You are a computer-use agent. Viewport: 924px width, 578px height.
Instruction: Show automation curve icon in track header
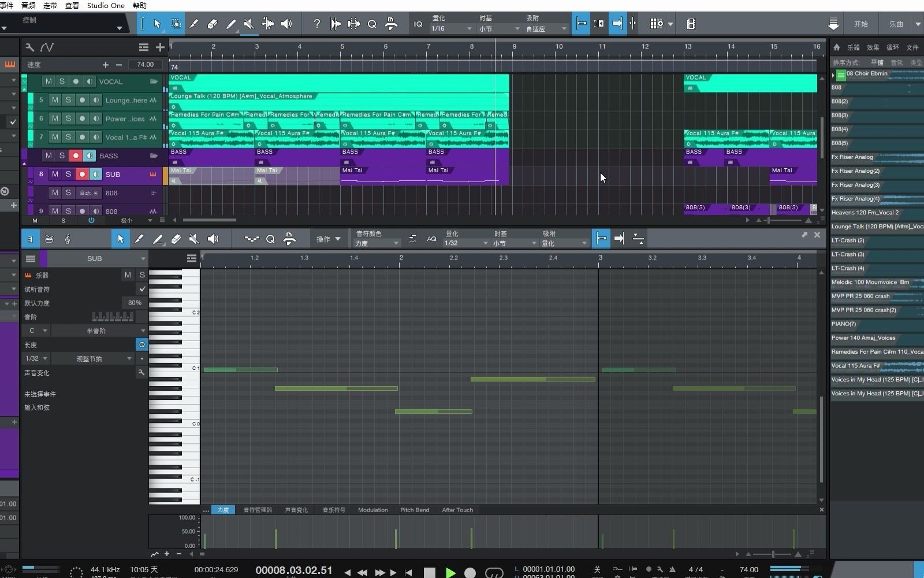(x=47, y=47)
